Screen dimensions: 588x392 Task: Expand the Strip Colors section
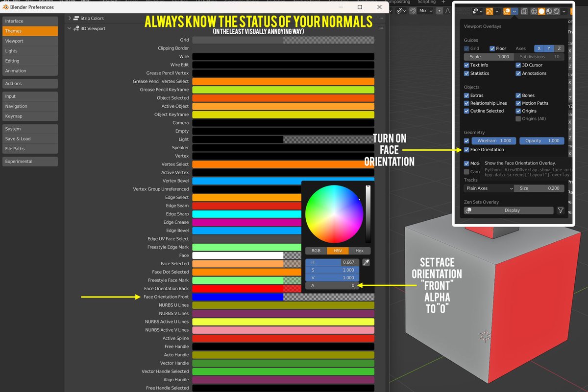[x=70, y=18]
